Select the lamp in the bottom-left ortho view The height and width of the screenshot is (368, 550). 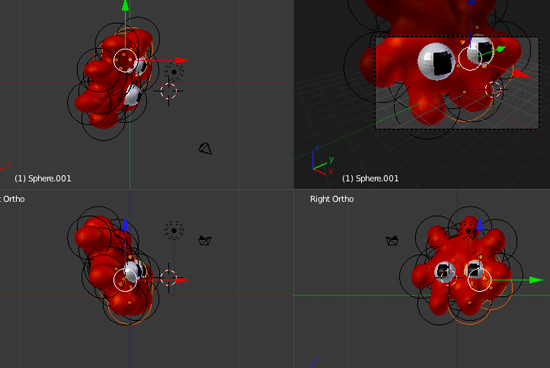[174, 230]
